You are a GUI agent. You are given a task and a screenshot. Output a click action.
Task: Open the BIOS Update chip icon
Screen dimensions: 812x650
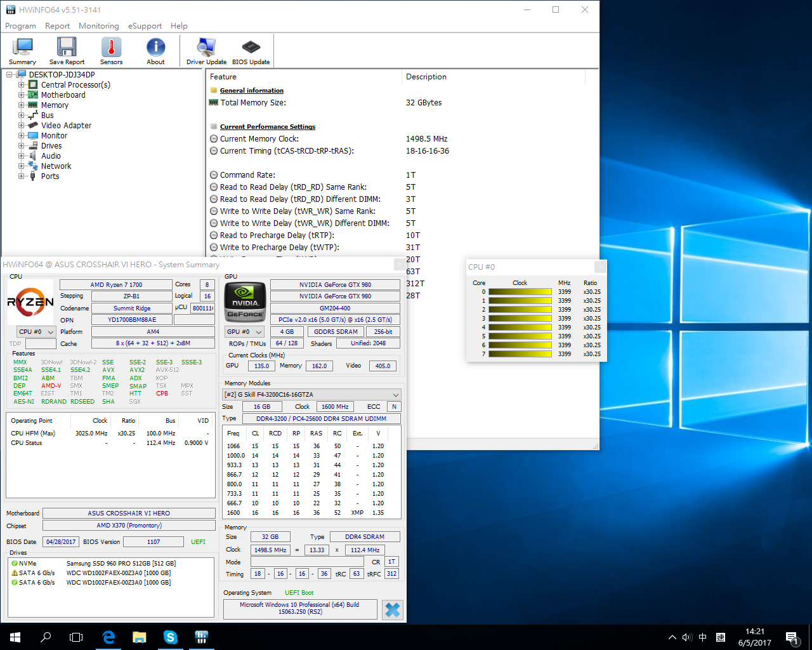coord(251,51)
